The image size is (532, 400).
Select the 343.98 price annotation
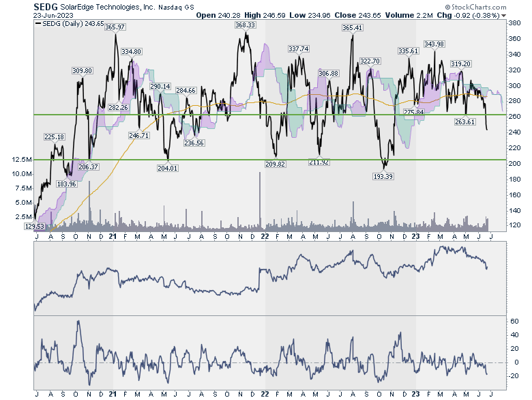tap(434, 44)
